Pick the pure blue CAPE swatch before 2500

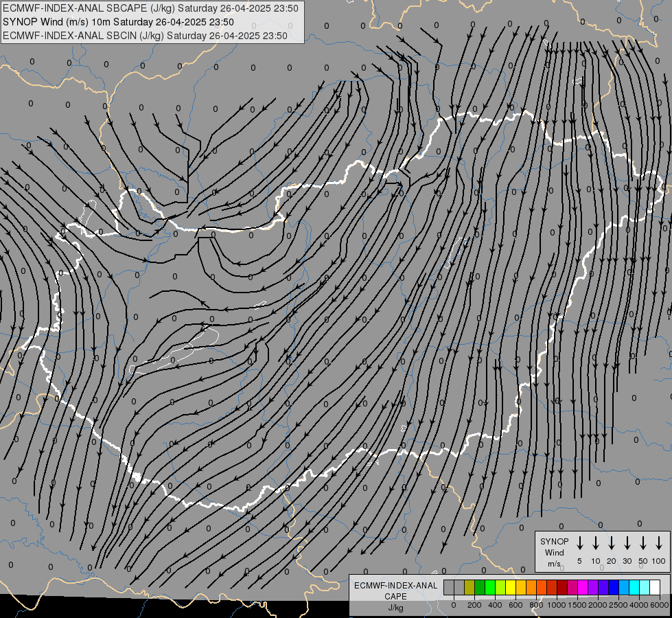[x=614, y=587]
